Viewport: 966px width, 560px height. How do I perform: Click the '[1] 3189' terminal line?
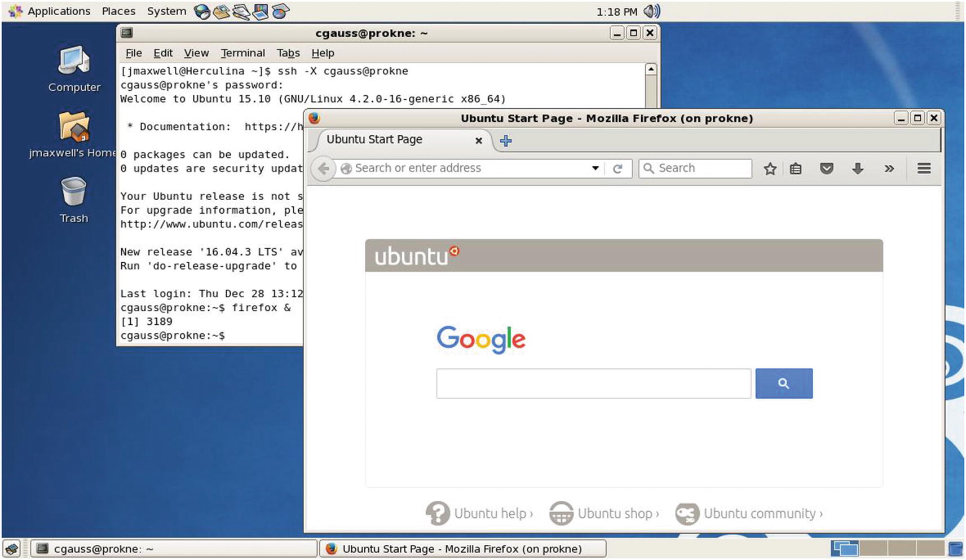pos(147,321)
